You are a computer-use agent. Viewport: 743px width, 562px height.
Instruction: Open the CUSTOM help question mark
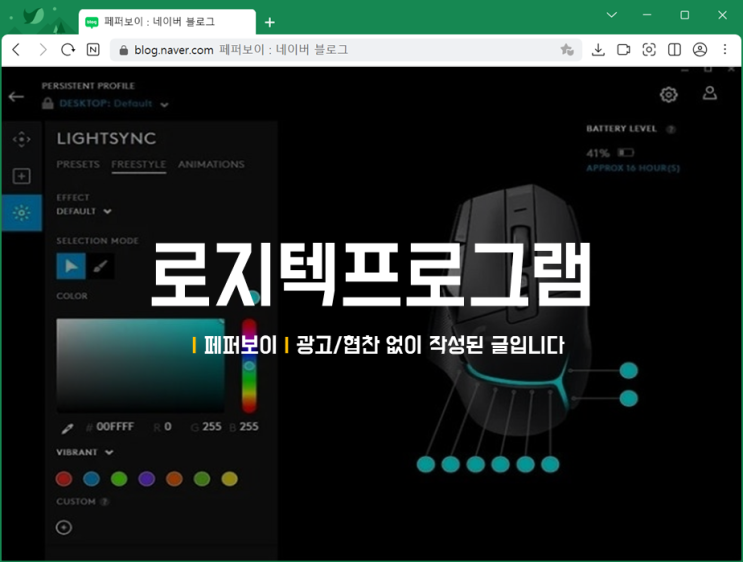(x=105, y=502)
